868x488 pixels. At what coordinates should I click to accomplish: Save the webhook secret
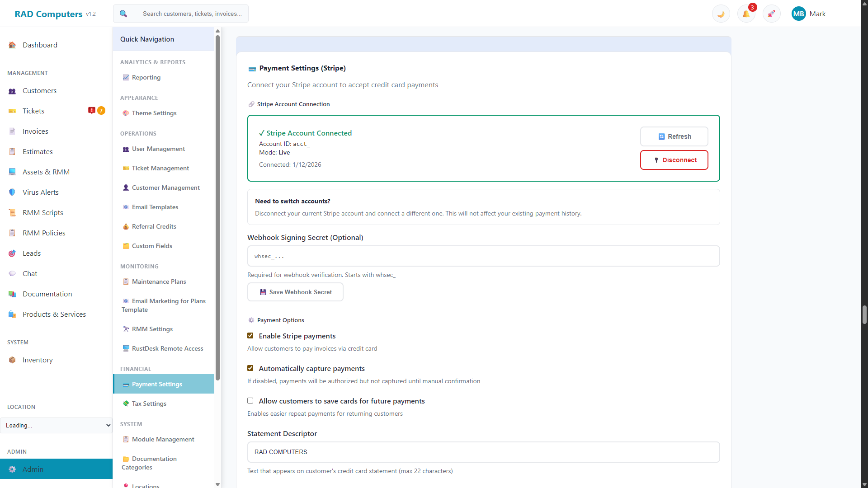click(x=295, y=291)
